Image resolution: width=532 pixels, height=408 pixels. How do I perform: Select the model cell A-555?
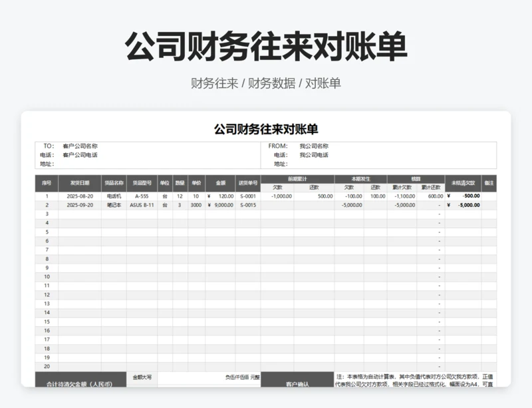(x=142, y=196)
